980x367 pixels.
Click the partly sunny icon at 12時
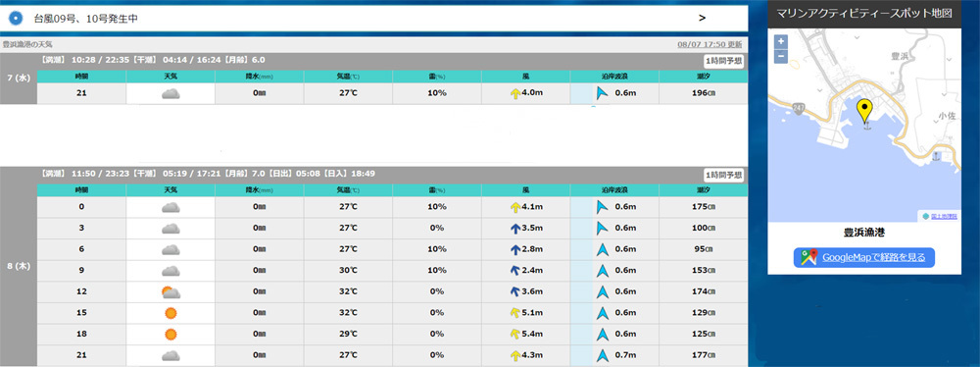click(170, 291)
